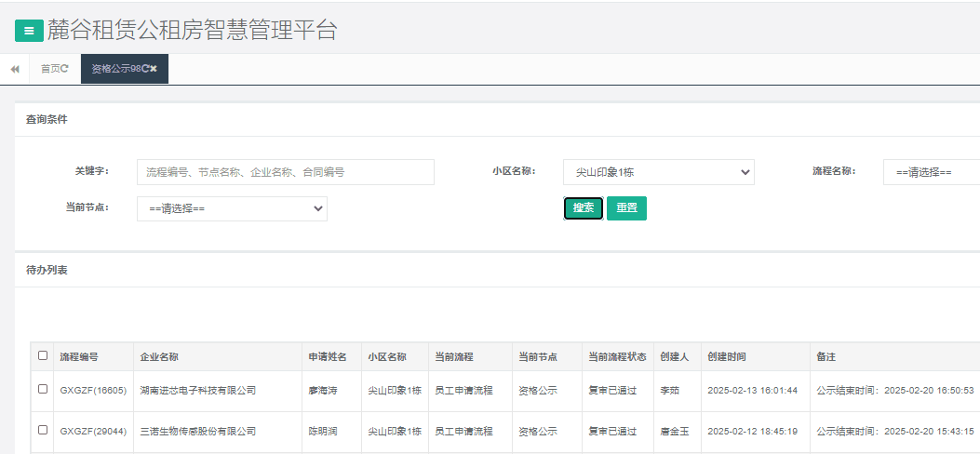Click the double-arrow tab scroll-left icon
Image resolution: width=980 pixels, height=454 pixels.
point(15,69)
